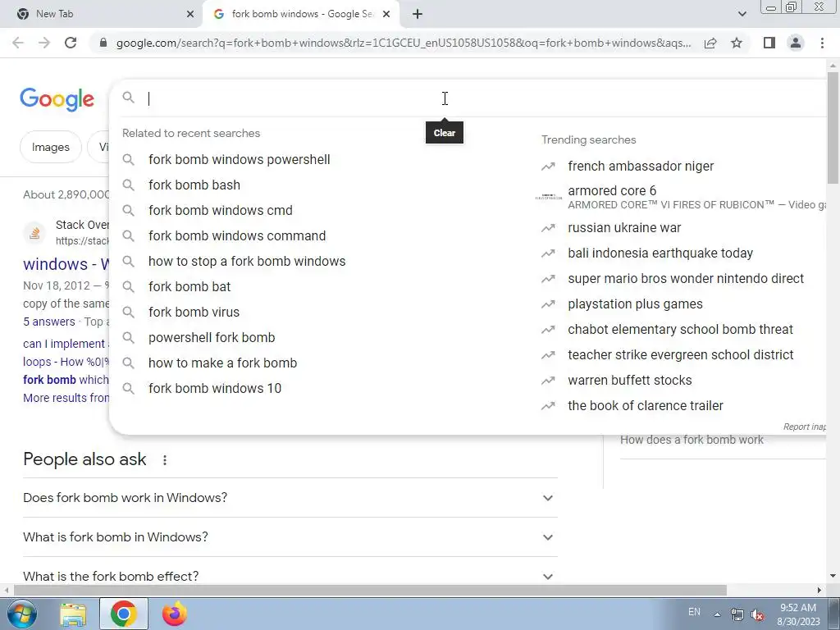
Task: Open trending search playstation plus games
Action: pos(635,304)
